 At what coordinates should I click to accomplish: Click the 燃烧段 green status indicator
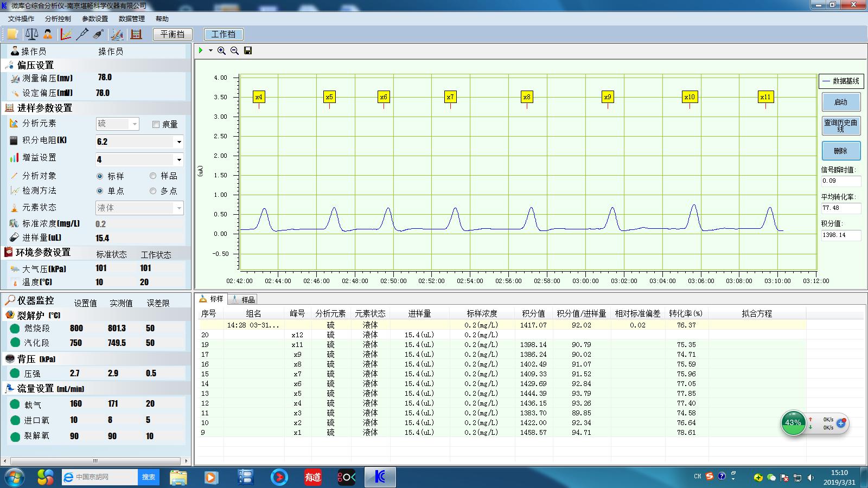coord(15,328)
